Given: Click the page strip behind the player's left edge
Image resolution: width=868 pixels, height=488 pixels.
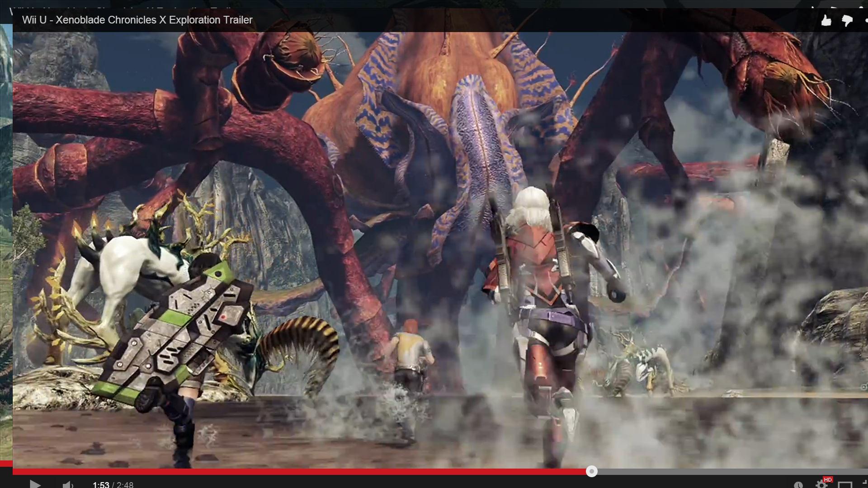Looking at the screenshot, I should [x=5, y=226].
